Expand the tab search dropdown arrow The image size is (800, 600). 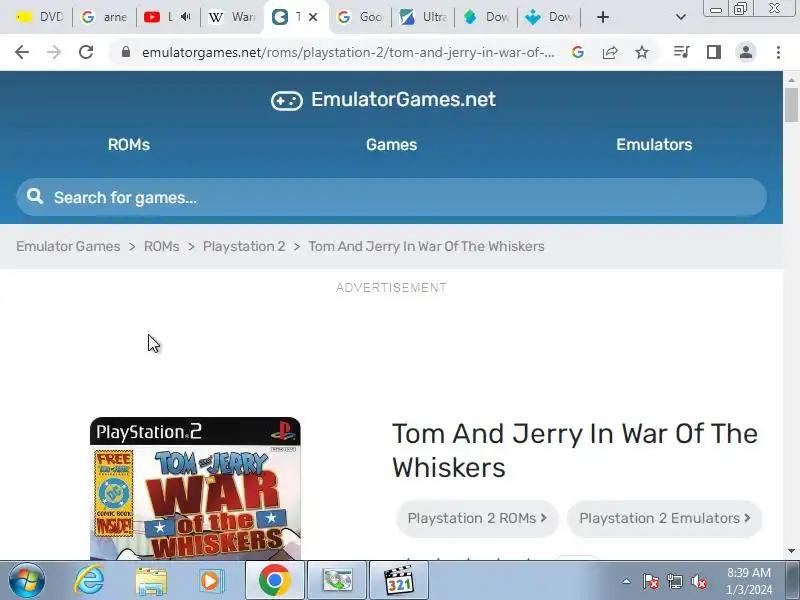coord(681,17)
